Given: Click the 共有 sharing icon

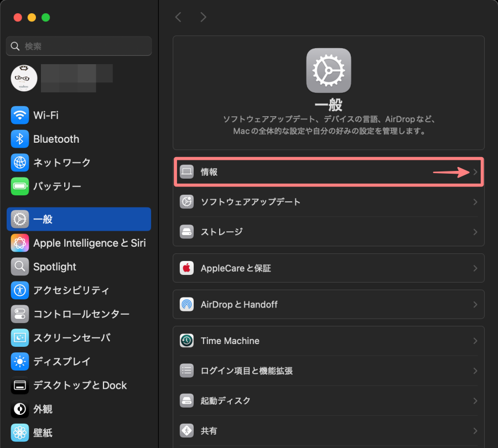Looking at the screenshot, I should pyautogui.click(x=187, y=430).
